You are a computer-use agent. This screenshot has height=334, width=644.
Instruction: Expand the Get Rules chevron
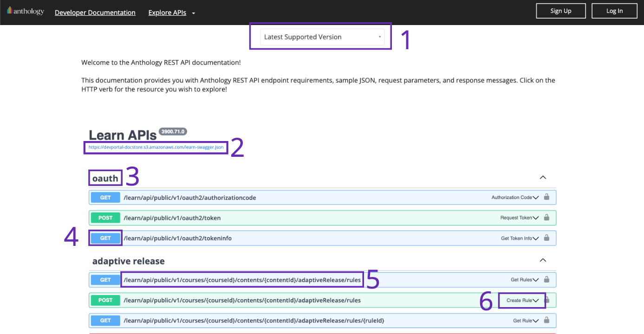click(x=536, y=280)
